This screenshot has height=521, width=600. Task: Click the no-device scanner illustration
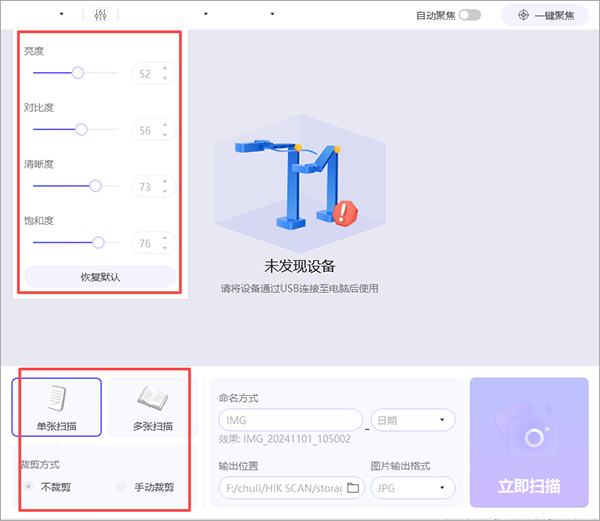(x=300, y=184)
